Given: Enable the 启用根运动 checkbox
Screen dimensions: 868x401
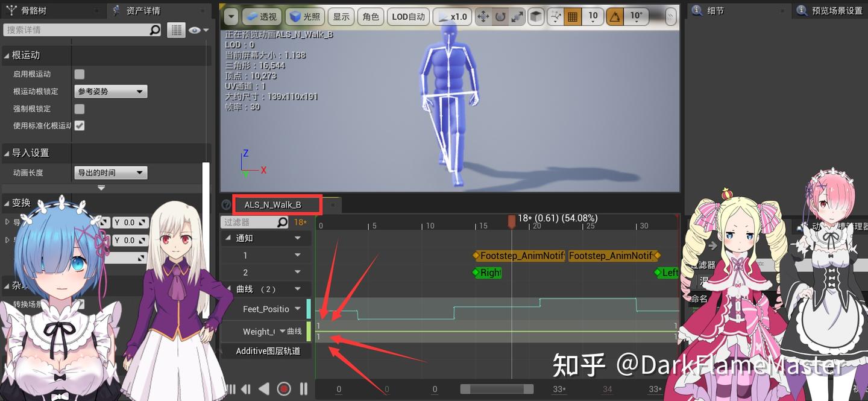Looking at the screenshot, I should 80,74.
